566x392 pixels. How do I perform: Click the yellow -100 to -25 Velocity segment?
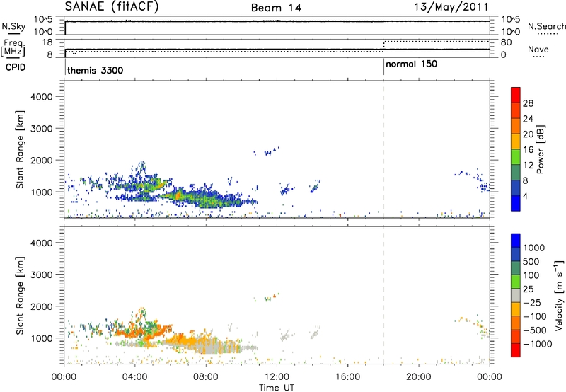coord(516,309)
